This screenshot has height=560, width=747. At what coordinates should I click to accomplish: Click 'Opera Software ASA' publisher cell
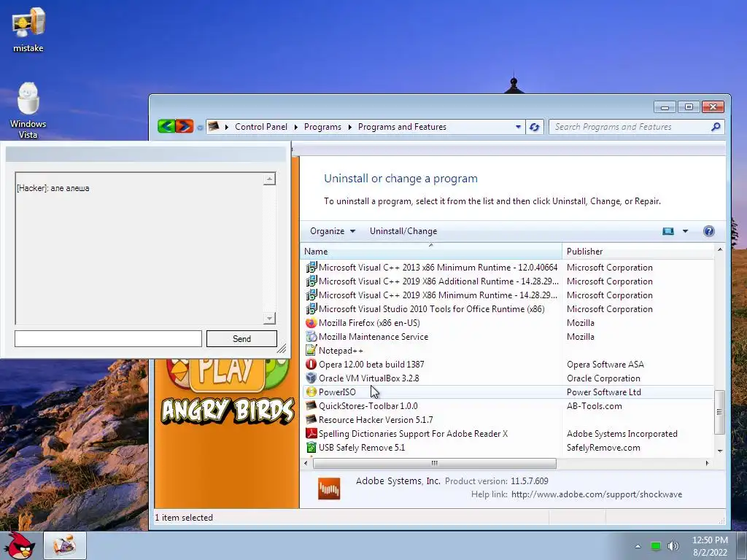pyautogui.click(x=605, y=365)
